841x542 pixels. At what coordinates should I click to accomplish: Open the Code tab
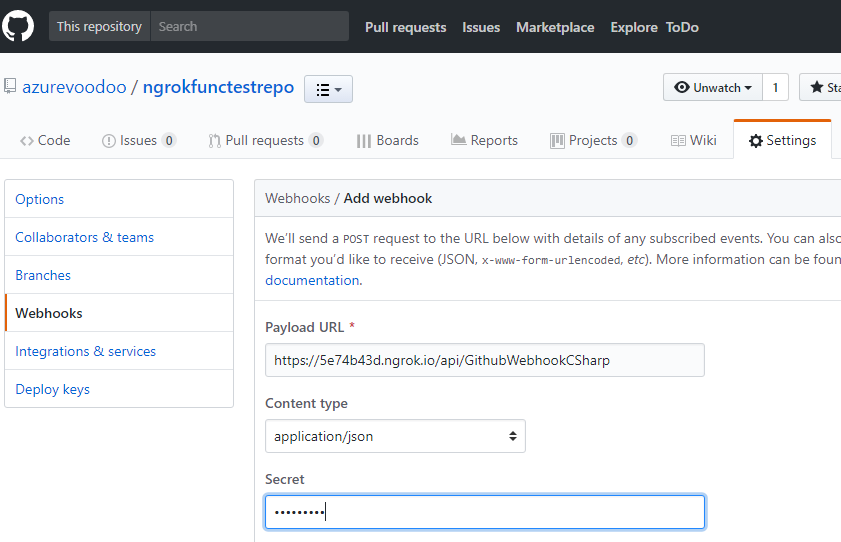(45, 140)
